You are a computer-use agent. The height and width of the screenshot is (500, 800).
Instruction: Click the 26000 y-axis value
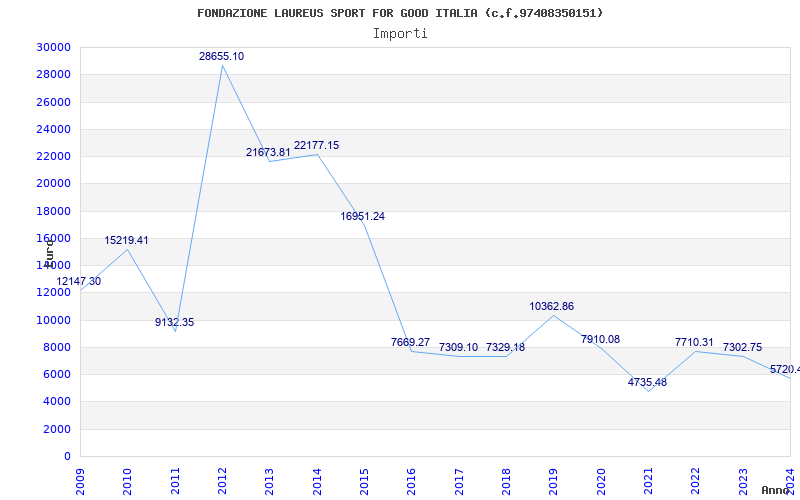(54, 102)
